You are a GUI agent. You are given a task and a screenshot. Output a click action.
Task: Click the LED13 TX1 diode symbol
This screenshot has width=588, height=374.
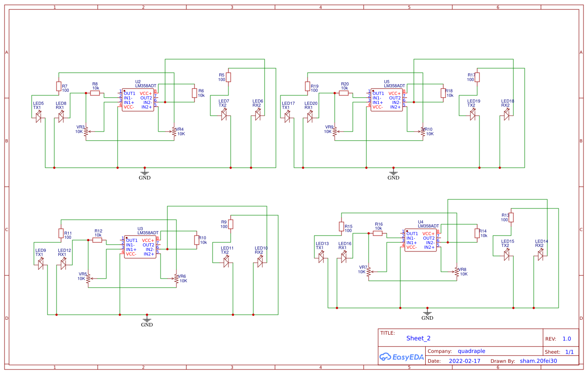click(321, 258)
